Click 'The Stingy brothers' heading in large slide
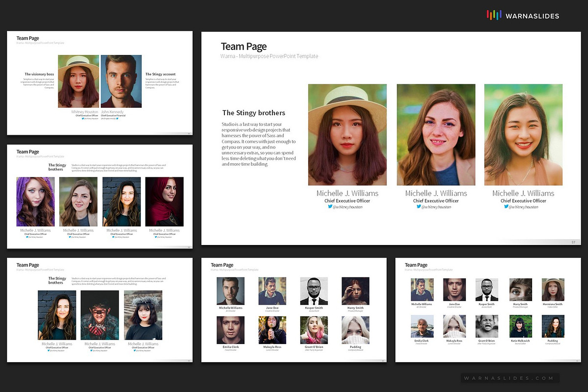588x392 pixels. (254, 113)
